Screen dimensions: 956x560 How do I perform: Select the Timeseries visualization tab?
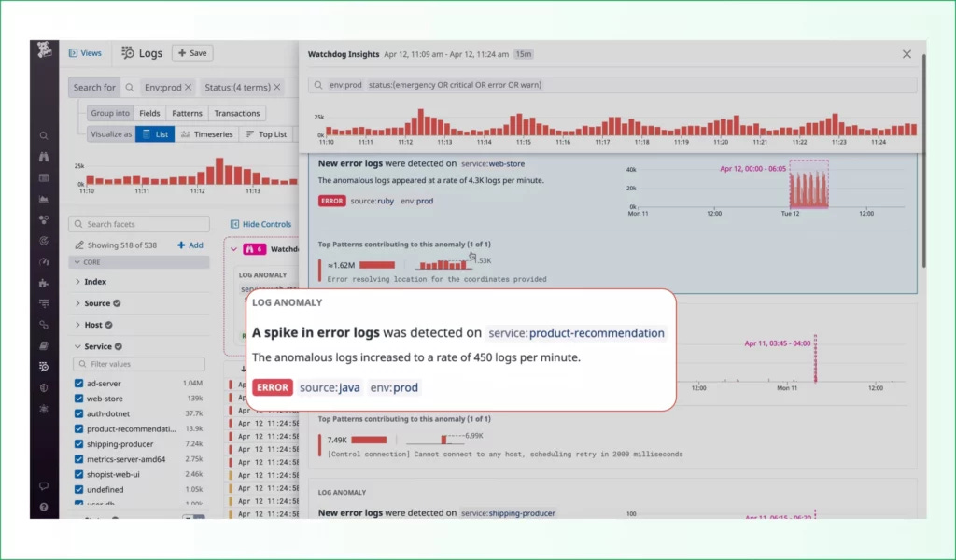tap(206, 134)
